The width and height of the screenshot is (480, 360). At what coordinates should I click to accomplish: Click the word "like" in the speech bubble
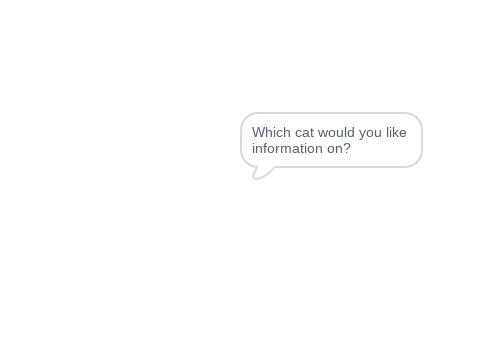[x=396, y=132]
